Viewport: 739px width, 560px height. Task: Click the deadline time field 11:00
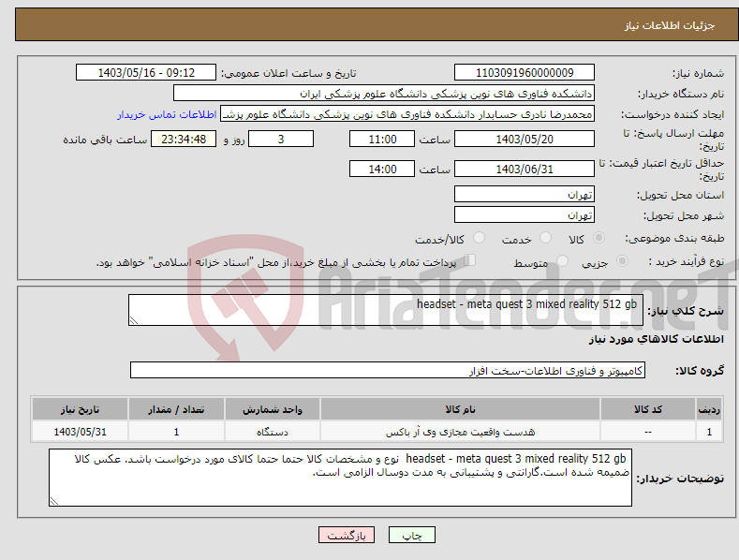(382, 139)
